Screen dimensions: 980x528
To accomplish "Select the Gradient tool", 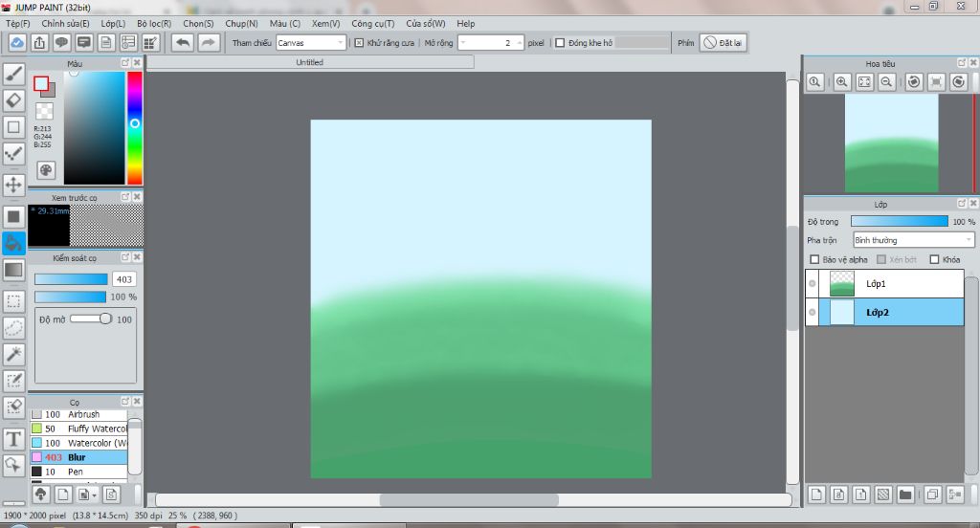I will [x=13, y=270].
